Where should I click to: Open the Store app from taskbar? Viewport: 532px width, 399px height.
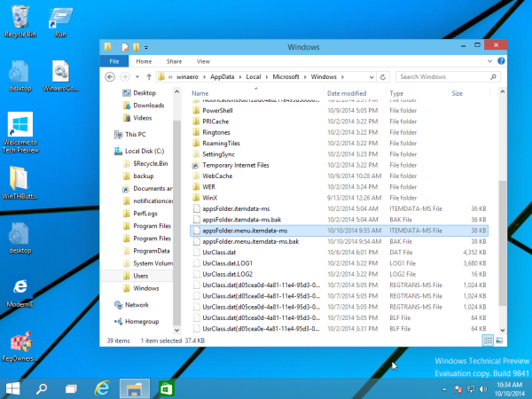click(167, 389)
